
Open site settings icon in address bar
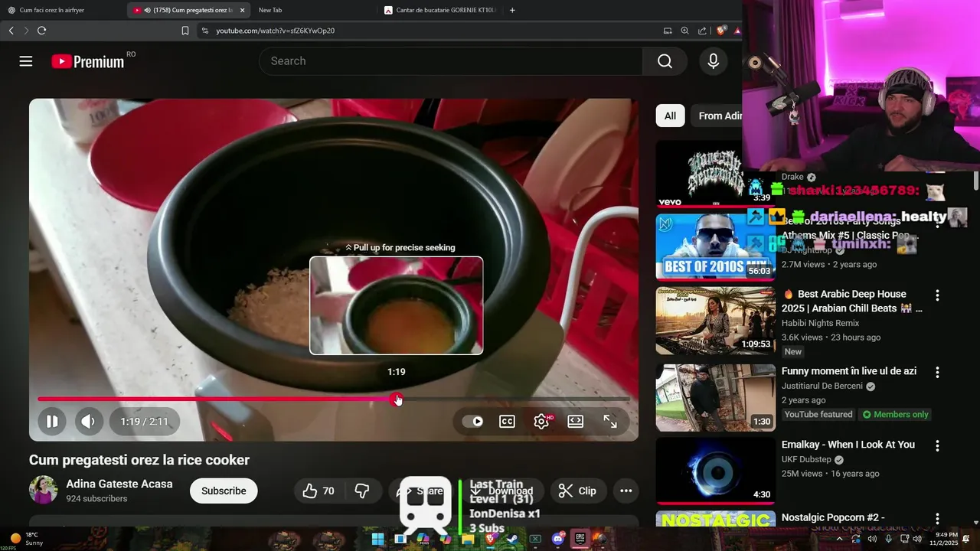click(204, 31)
